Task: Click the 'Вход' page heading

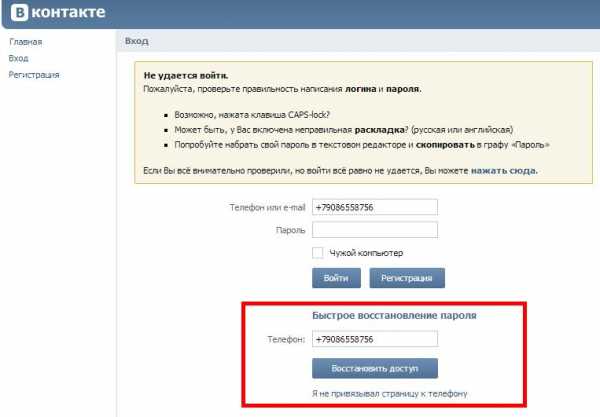Action: click(137, 41)
